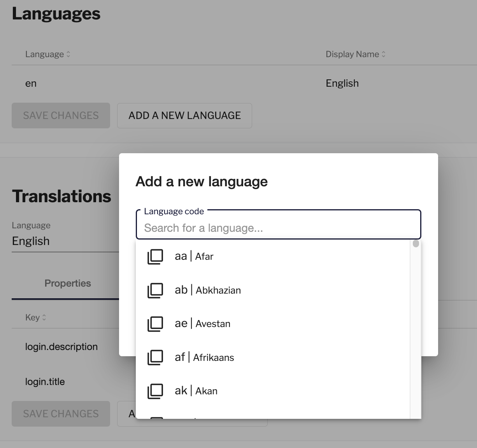This screenshot has width=477, height=448.
Task: Click the copy icon beside Abkhazian
Action: [155, 290]
